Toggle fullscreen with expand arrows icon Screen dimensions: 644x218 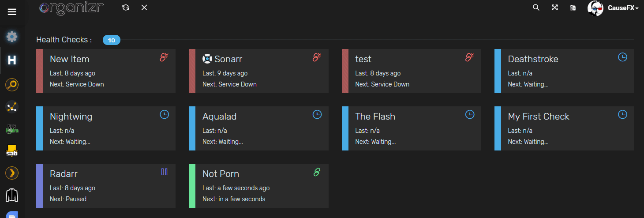click(x=554, y=8)
